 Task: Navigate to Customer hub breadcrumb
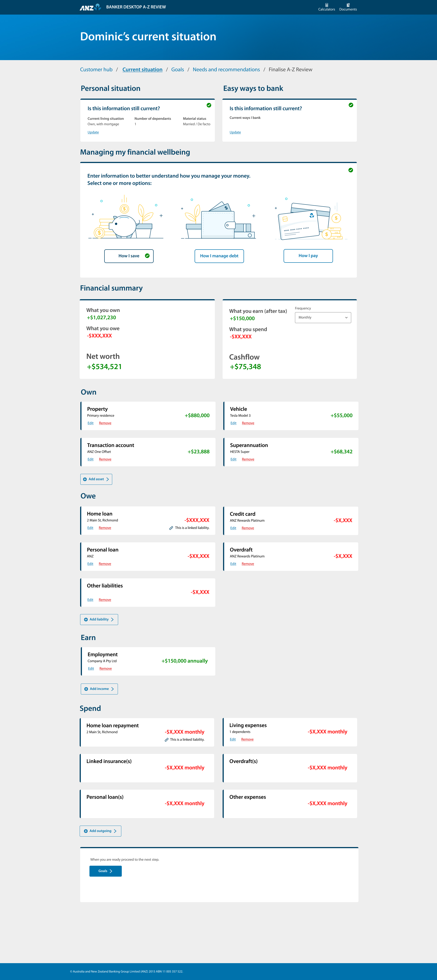tap(95, 69)
